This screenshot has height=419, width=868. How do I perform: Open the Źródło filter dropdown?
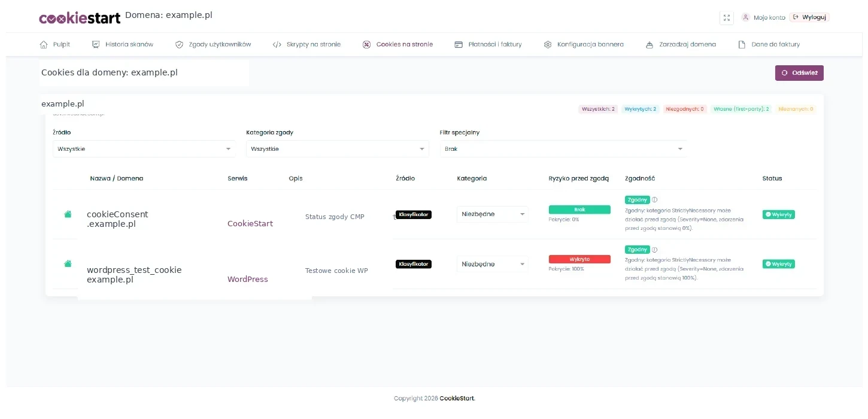pos(144,148)
